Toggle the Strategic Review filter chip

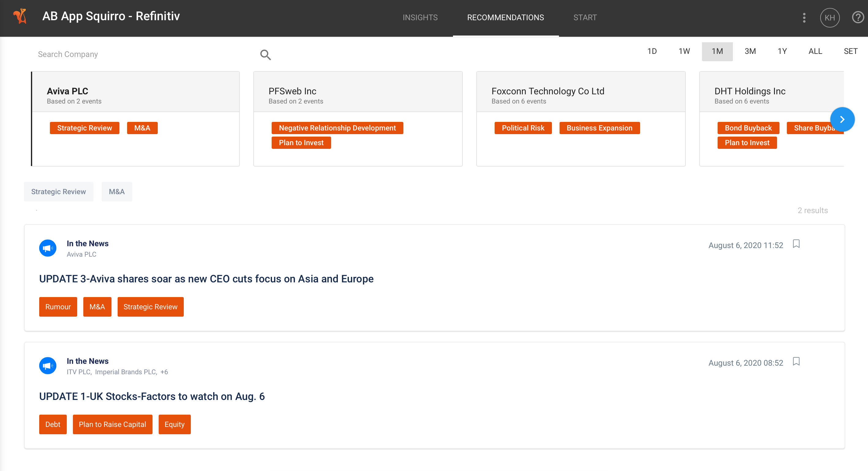coord(58,192)
